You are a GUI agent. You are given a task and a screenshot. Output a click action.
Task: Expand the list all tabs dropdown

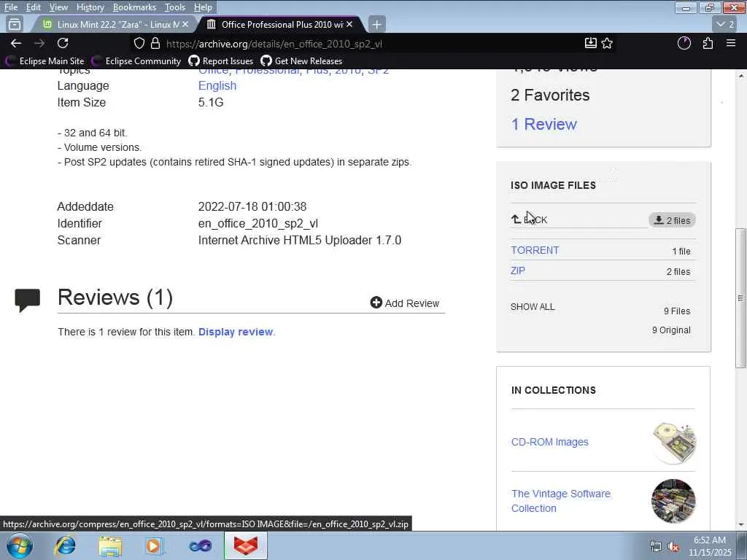(x=725, y=24)
